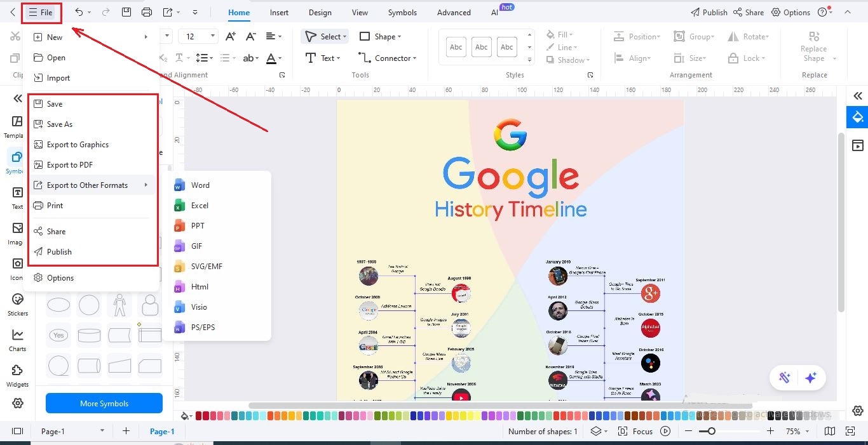Click the paint bucket icon on right panel
The height and width of the screenshot is (445, 868).
pyautogui.click(x=858, y=117)
